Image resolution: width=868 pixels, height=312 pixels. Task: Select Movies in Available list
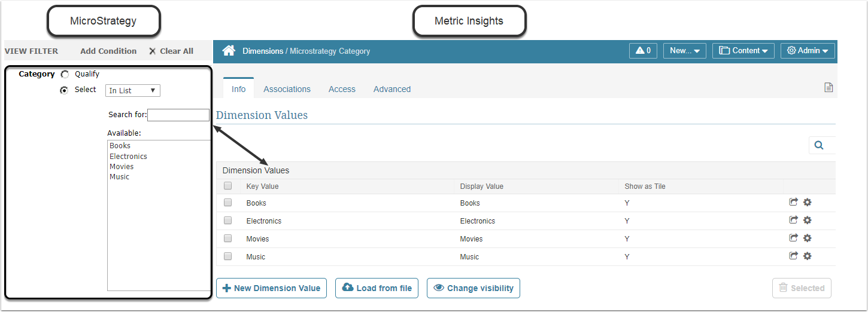pyautogui.click(x=122, y=167)
